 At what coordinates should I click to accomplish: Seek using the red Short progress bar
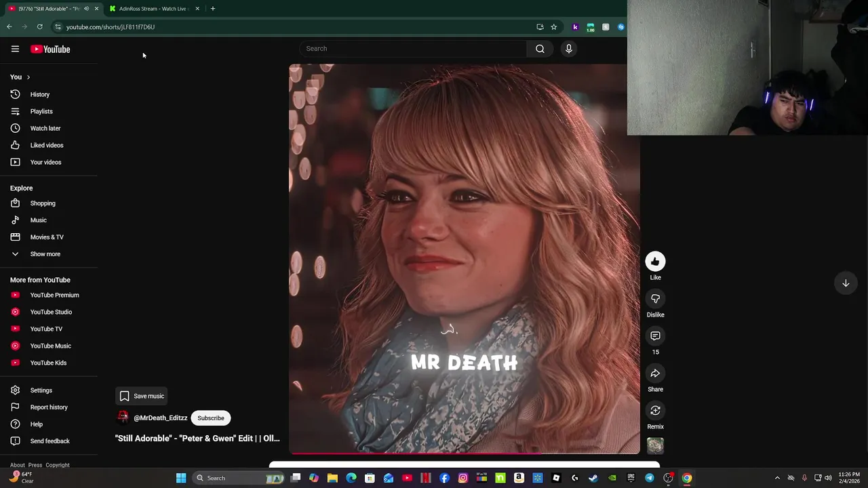click(x=465, y=453)
